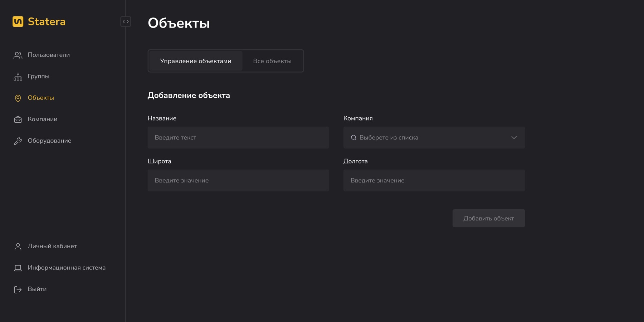The width and height of the screenshot is (644, 322).
Task: Click the Выйти logout icon
Action: point(18,289)
